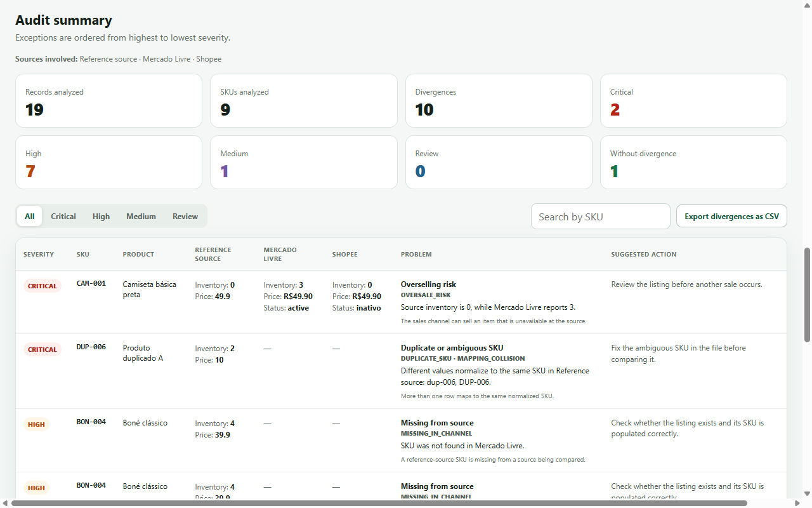Click 'DUPLICATE_SKU · MAPPING_COLLISION' code label
Viewport: 812px width, 508px height.
pos(463,359)
